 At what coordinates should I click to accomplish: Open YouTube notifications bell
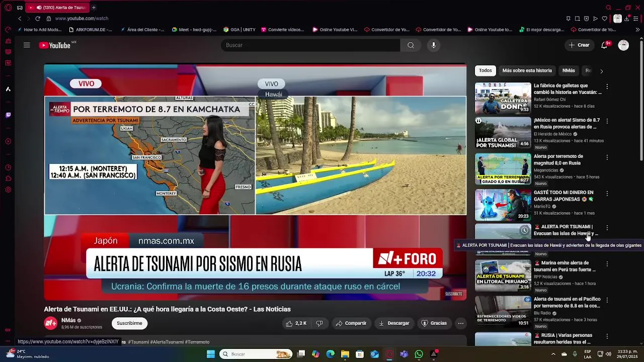[x=605, y=45]
